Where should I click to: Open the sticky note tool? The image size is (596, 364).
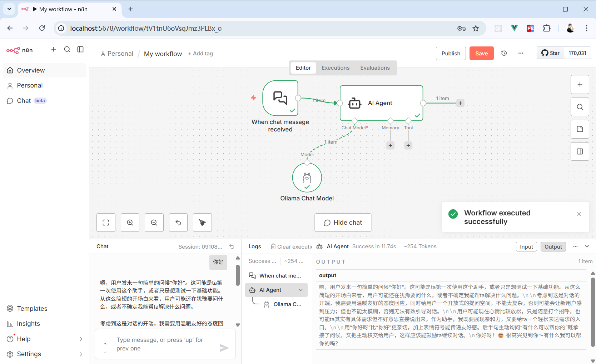pos(580,129)
